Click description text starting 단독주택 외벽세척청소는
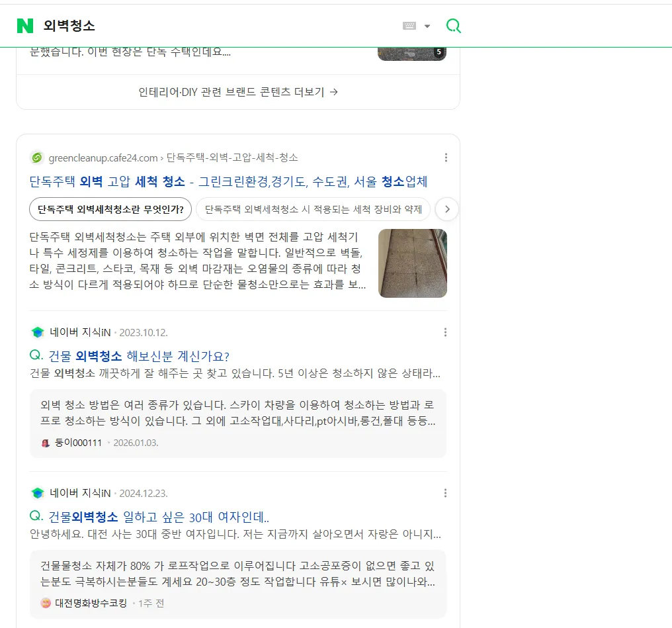 197,261
